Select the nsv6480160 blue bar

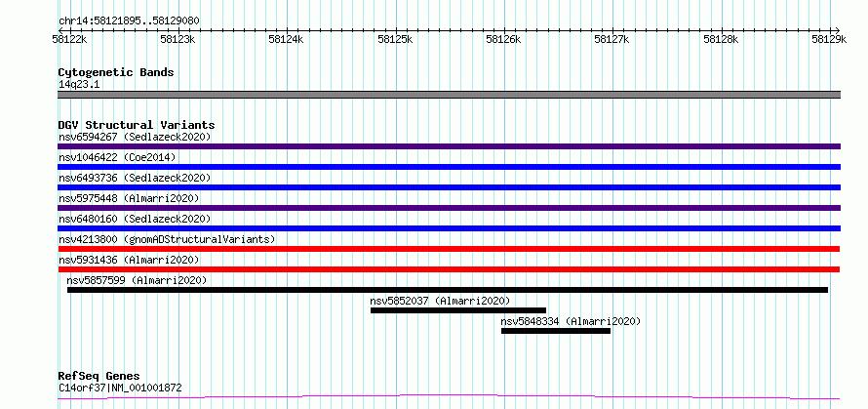tap(449, 228)
